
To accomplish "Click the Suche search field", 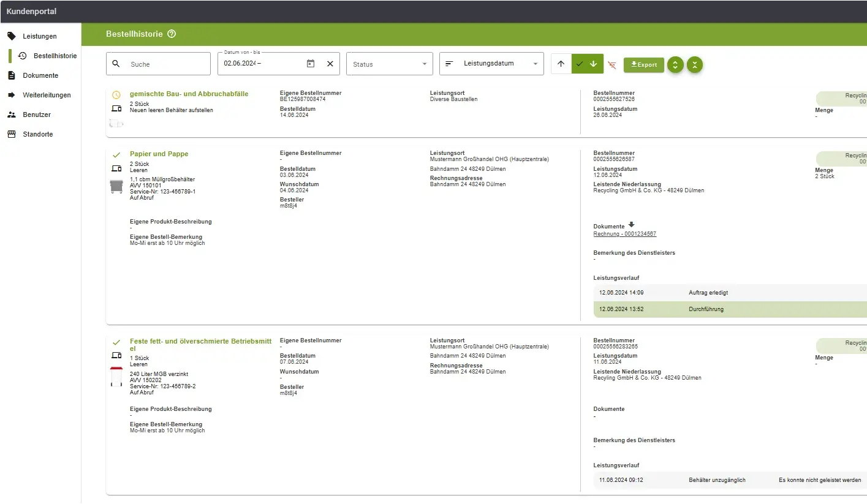I will (165, 64).
